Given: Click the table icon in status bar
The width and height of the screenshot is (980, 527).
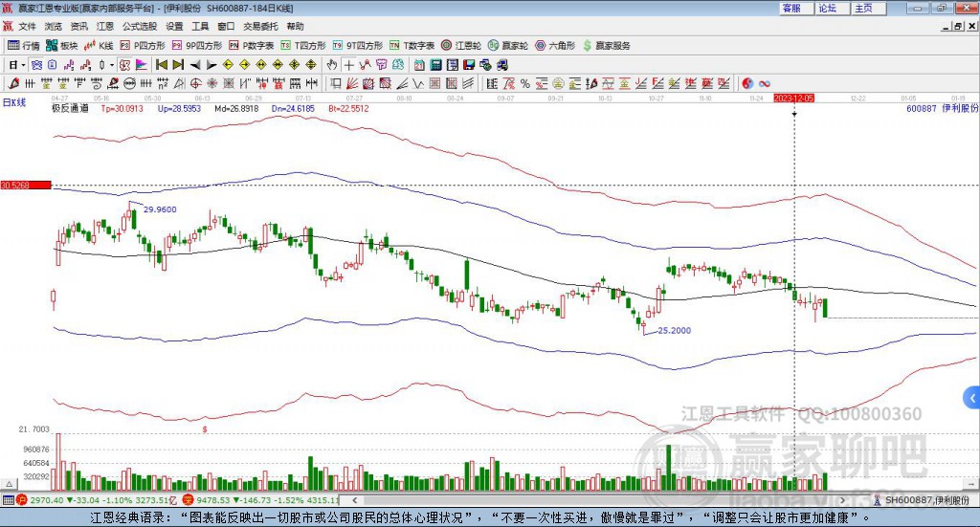Looking at the screenshot, I should click(8, 499).
